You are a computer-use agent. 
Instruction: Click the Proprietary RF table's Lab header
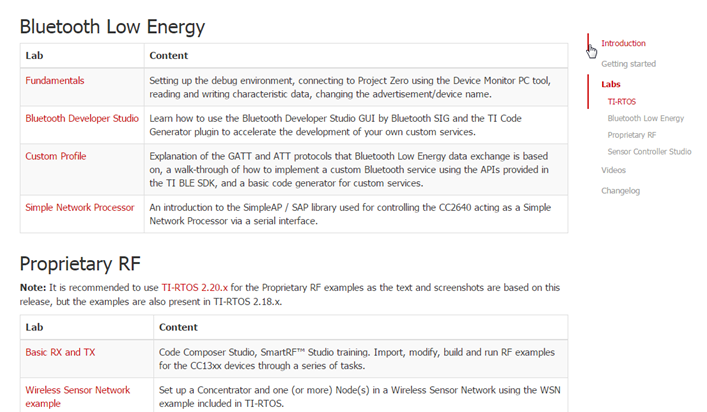[x=34, y=327]
